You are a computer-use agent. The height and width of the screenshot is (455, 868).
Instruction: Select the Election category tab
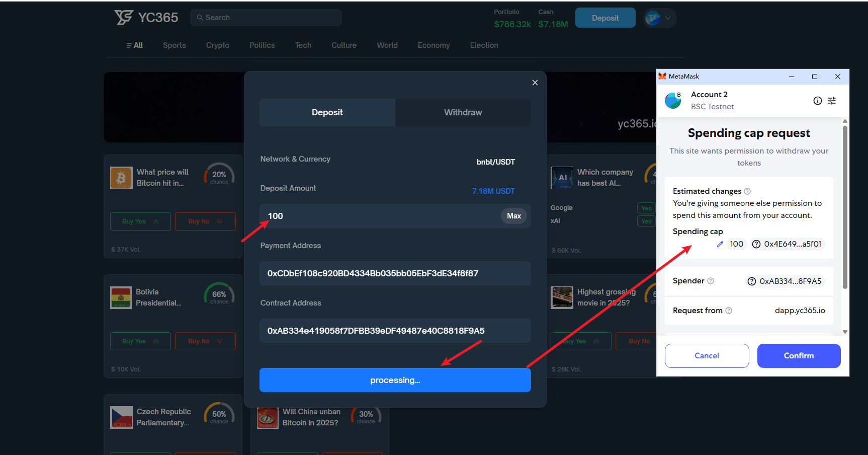click(484, 45)
